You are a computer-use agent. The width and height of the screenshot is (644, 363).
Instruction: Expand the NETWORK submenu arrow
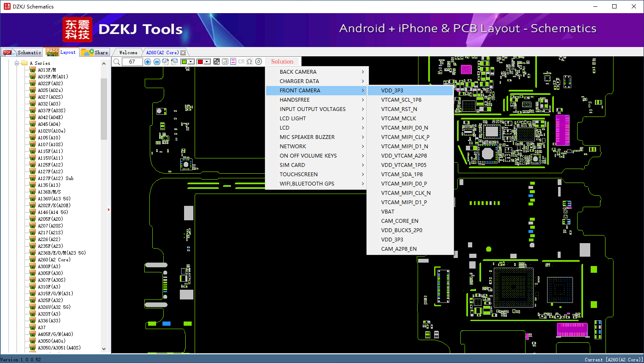tap(363, 147)
